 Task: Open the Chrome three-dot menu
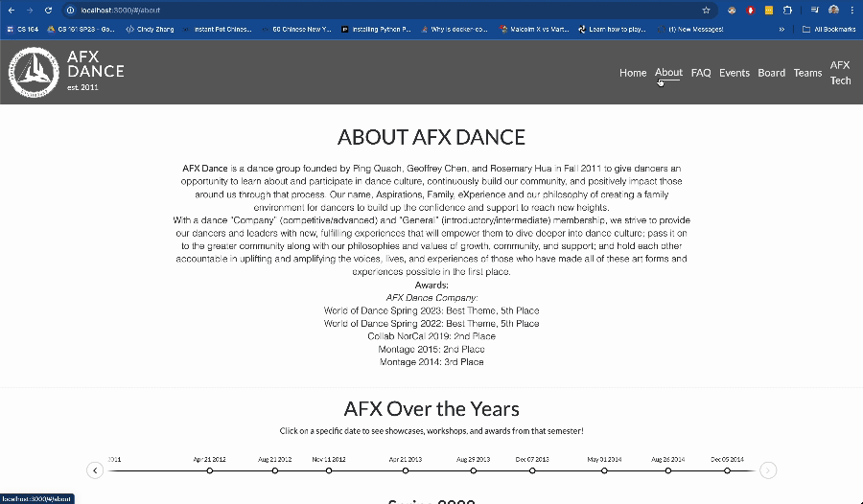point(852,10)
